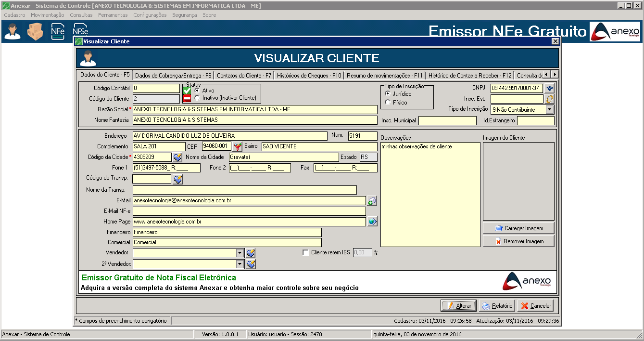Click the Financeiro field

[227, 232]
